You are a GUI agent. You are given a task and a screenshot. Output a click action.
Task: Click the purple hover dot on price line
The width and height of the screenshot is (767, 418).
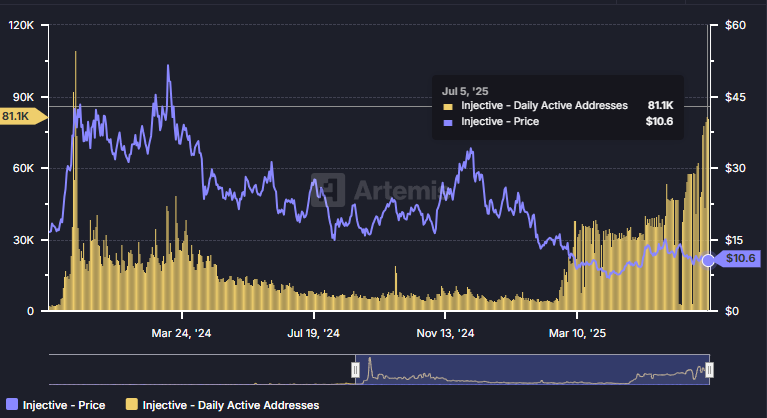pyautogui.click(x=709, y=260)
